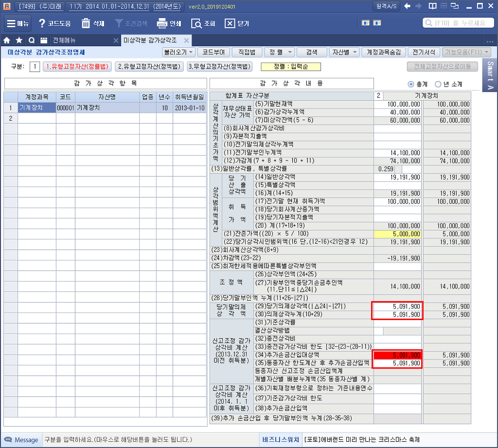The image size is (498, 448).
Task: Click the 검색 button
Action: pos(312,52)
